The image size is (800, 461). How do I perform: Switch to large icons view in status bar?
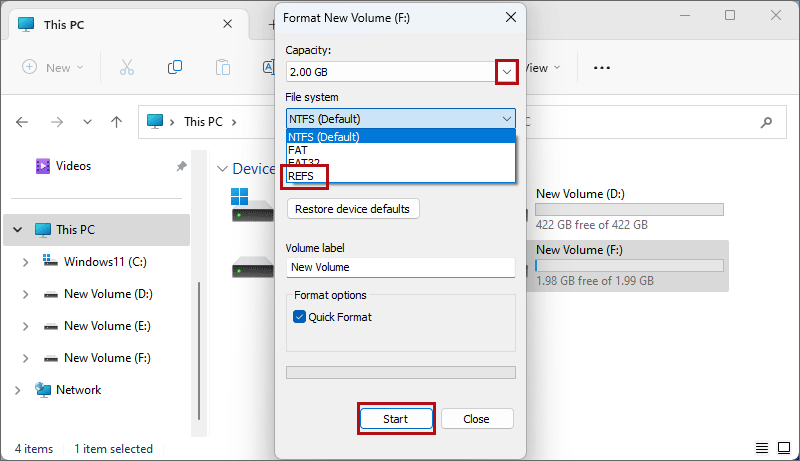pyautogui.click(x=784, y=448)
